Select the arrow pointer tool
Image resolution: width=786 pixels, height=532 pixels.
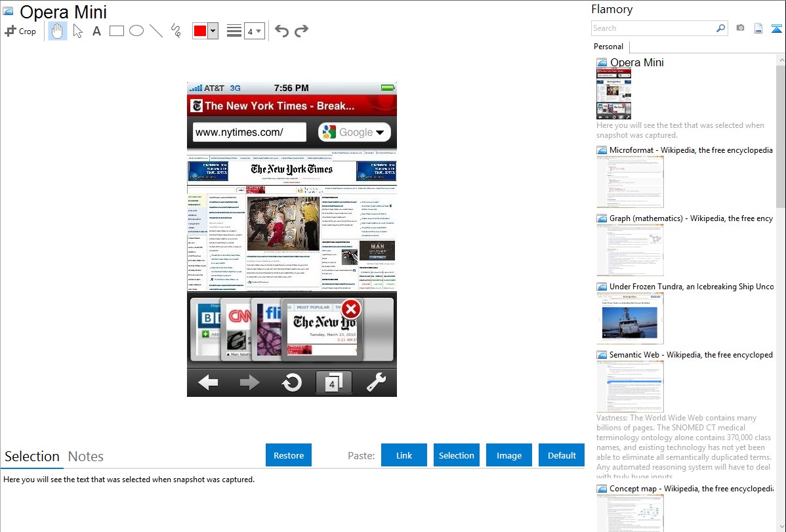pyautogui.click(x=77, y=31)
